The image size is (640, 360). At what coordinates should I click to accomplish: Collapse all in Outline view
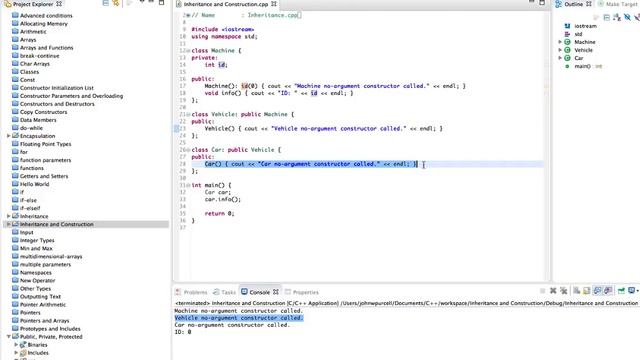tap(607, 18)
